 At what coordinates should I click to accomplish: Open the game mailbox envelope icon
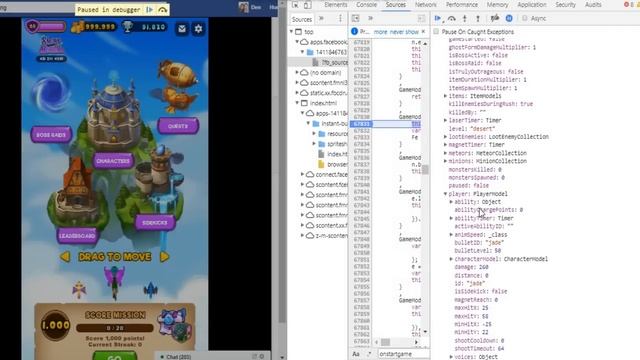coord(182,29)
